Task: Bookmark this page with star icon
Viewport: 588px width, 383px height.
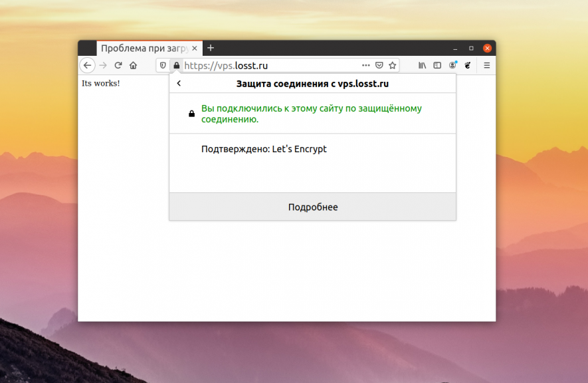Action: coord(393,65)
